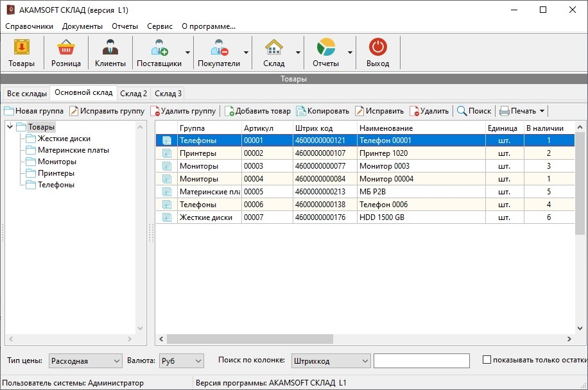Open the Отчеты pie chart icon
Screen dimensions: 588x390
pyautogui.click(x=325, y=52)
